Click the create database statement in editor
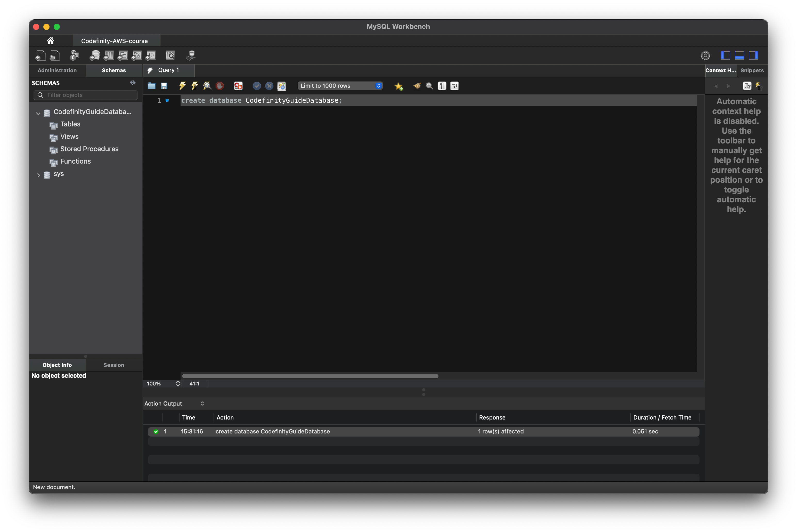This screenshot has height=532, width=797. tap(262, 100)
